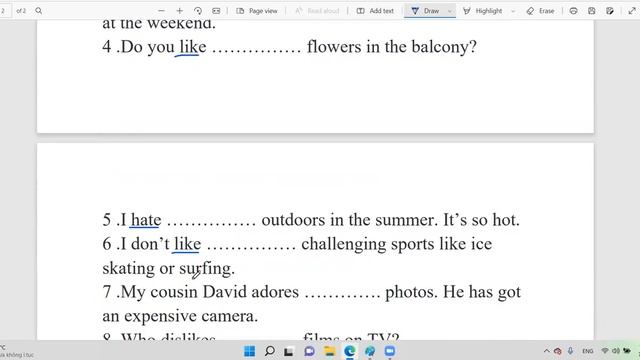Click the red cloud tray icon
Image resolution: width=640 pixels, height=360 pixels.
tap(558, 351)
